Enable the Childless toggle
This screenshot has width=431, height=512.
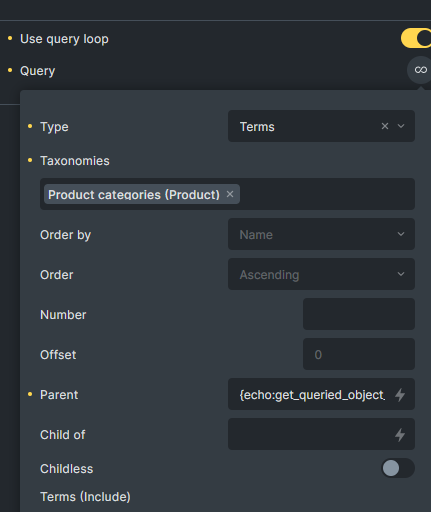(x=398, y=468)
